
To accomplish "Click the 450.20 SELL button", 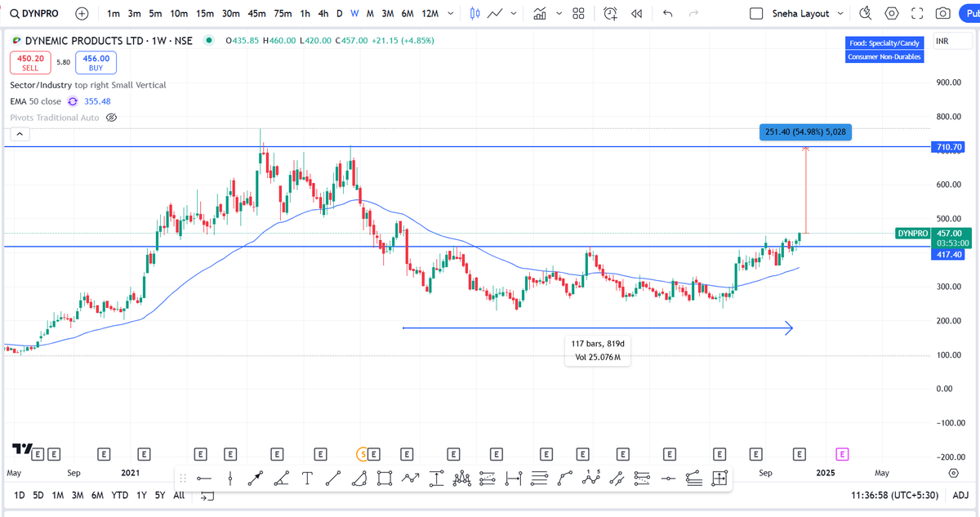I will tap(30, 63).
